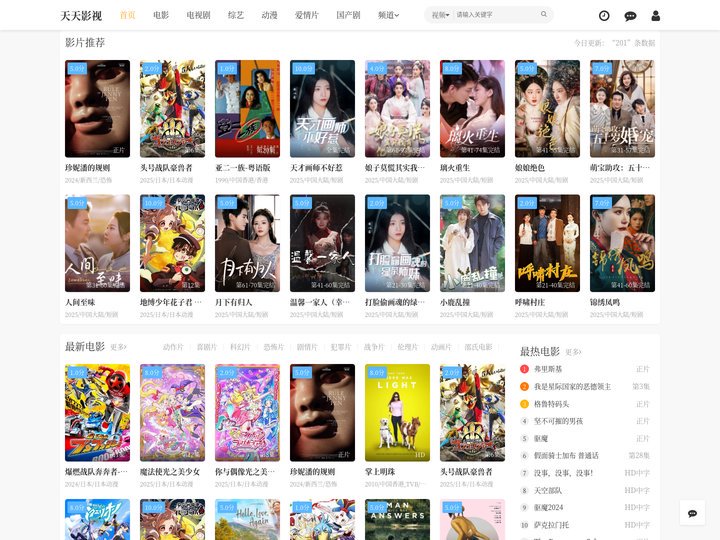Open the 珍妮潘的规则 poster in 影片推荐
Screen dimensions: 720x540
pyautogui.click(x=97, y=109)
